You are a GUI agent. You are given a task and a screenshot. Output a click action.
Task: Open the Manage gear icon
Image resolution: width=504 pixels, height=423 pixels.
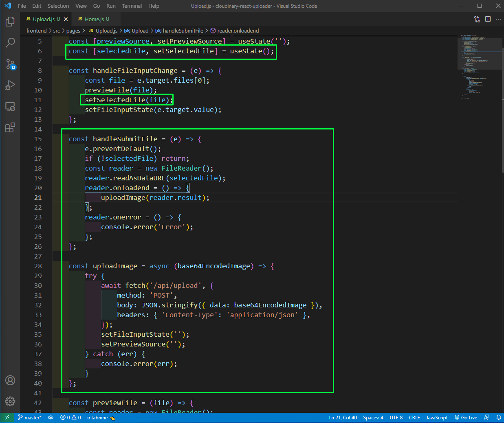pos(10,401)
